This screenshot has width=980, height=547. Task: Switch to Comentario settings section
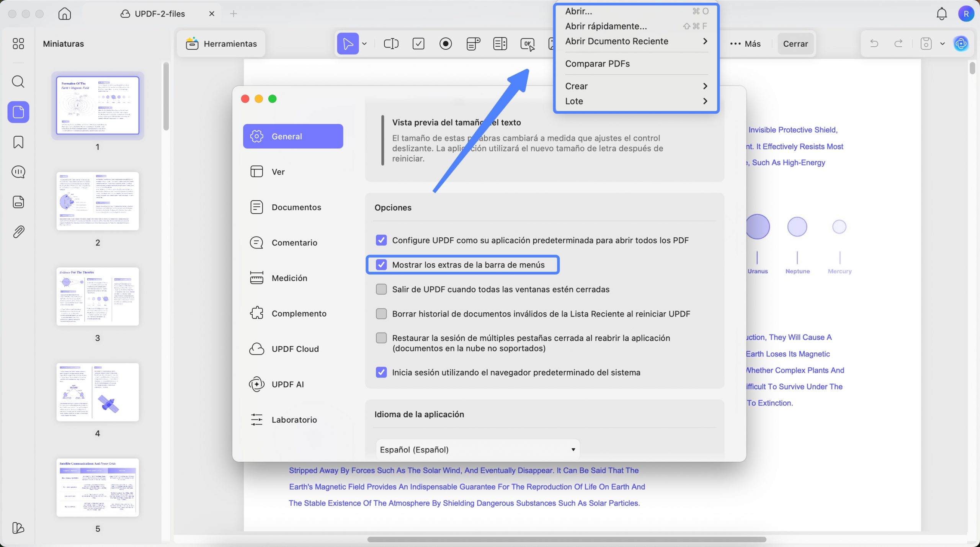pyautogui.click(x=293, y=242)
